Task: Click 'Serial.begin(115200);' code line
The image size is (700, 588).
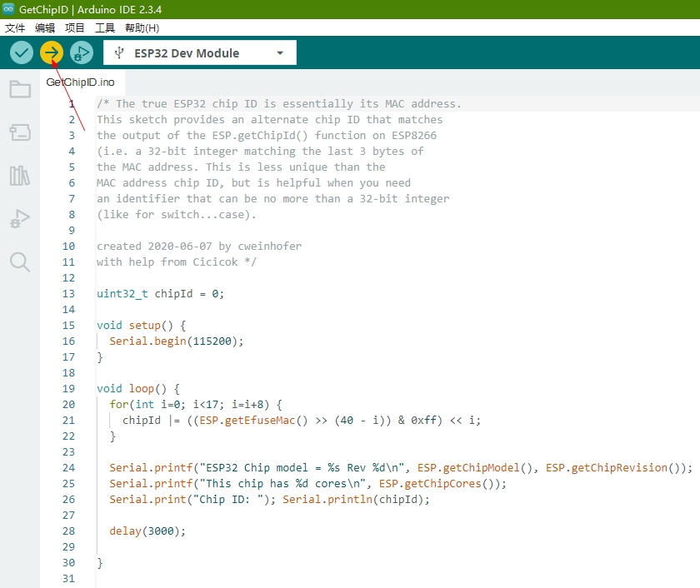Action: click(177, 341)
